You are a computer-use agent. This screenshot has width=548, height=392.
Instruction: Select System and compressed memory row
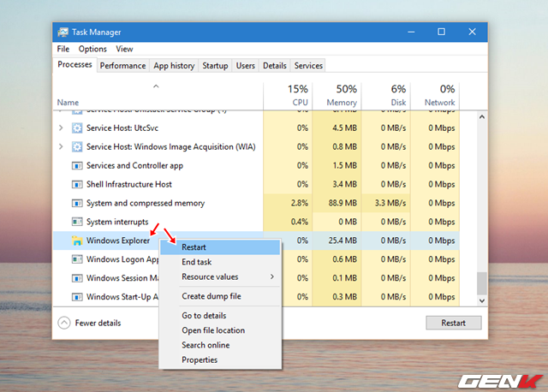tap(256, 203)
